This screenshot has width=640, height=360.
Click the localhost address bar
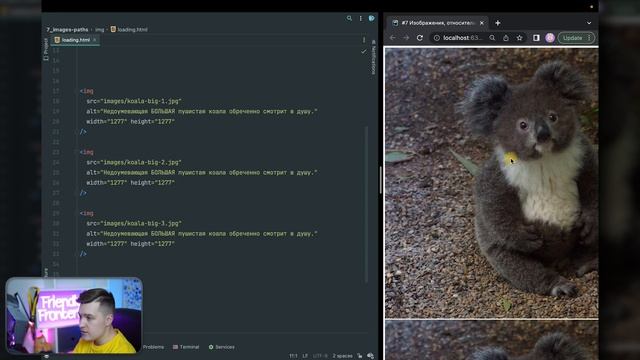462,38
